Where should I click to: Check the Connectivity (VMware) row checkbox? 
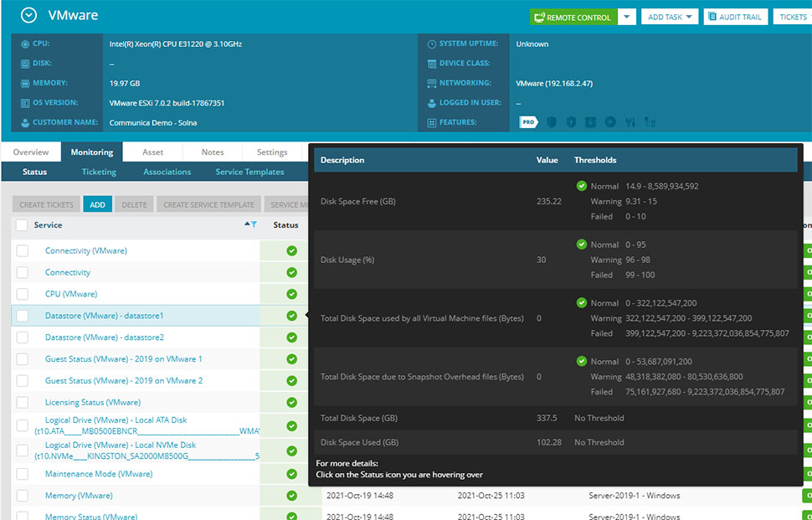tap(23, 250)
